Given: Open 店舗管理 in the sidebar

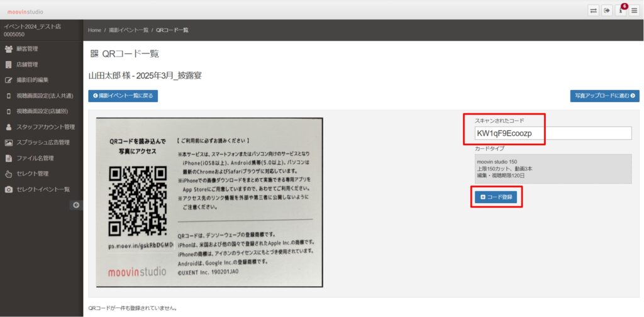Looking at the screenshot, I should pos(27,64).
